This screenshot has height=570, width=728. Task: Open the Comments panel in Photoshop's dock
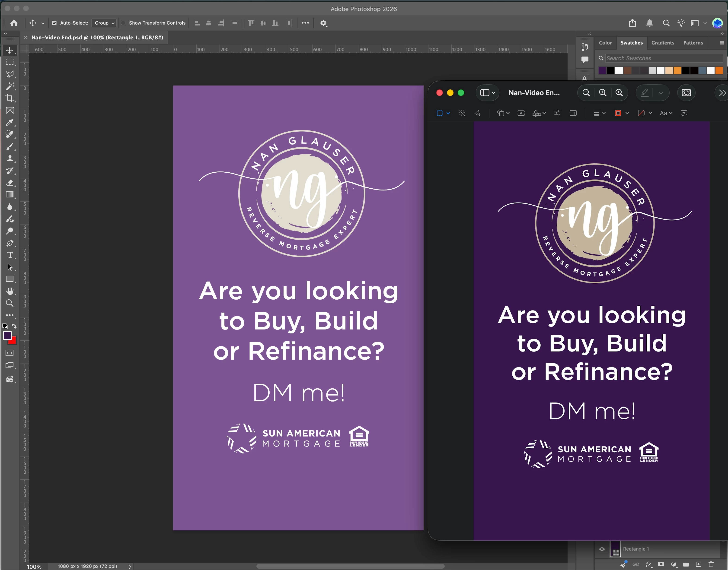point(585,60)
